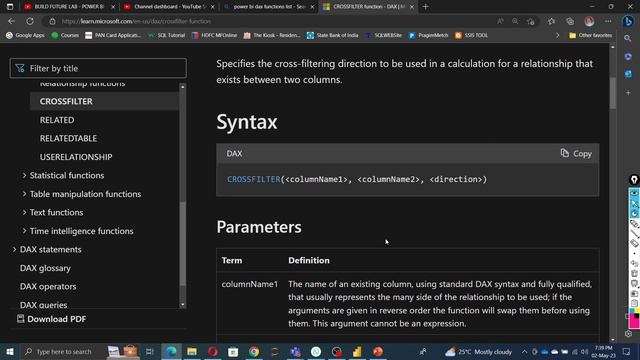Image resolution: width=640 pixels, height=360 pixels.
Task: Open File Explorer from taskbar
Action: coord(192,351)
